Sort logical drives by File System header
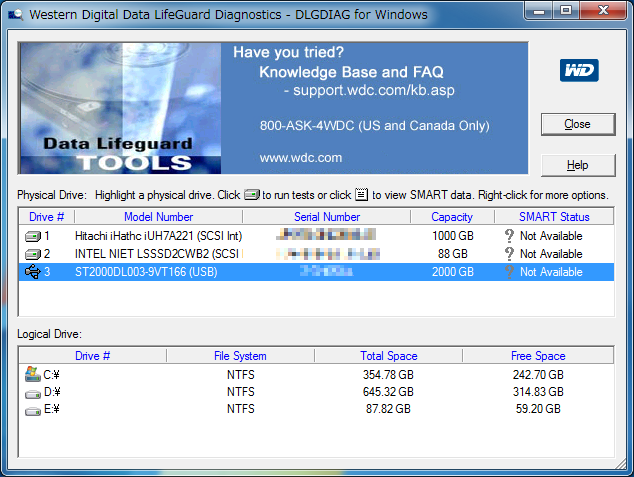 [x=240, y=355]
